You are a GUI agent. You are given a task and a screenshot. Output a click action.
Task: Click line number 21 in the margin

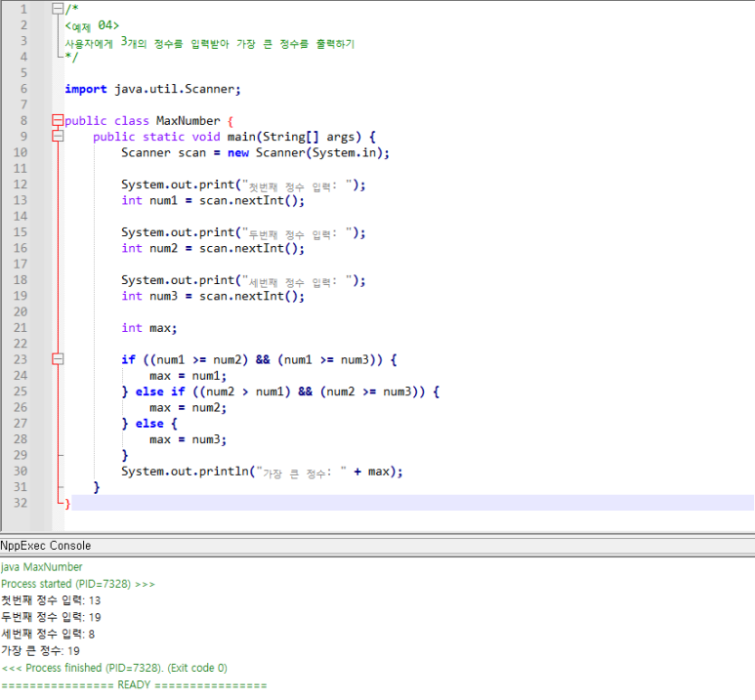pyautogui.click(x=21, y=327)
